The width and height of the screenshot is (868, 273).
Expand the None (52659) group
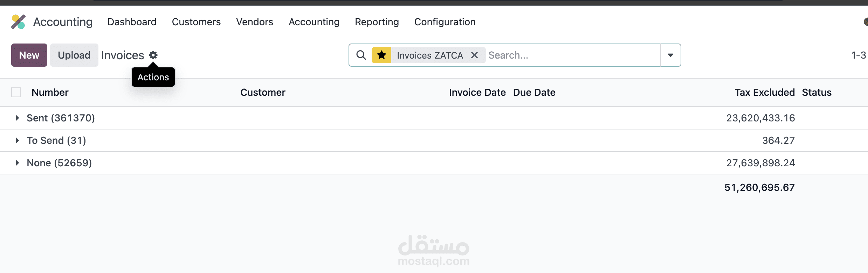click(x=17, y=163)
